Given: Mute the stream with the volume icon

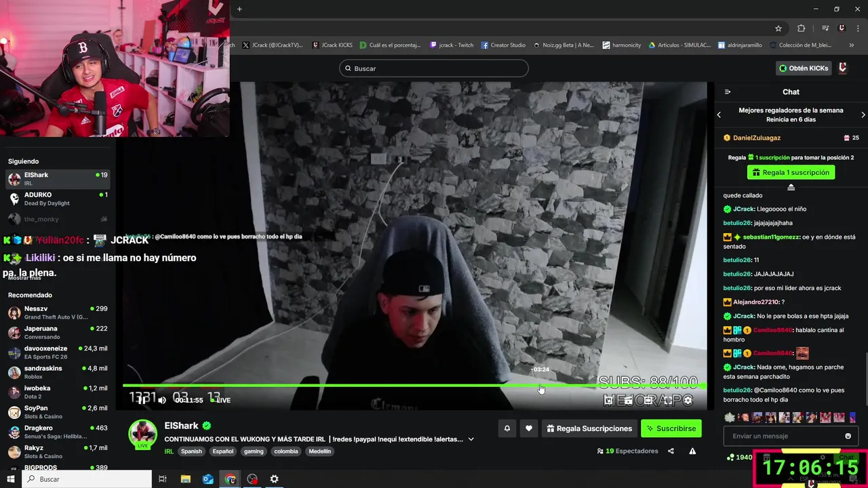Looking at the screenshot, I should [x=162, y=400].
